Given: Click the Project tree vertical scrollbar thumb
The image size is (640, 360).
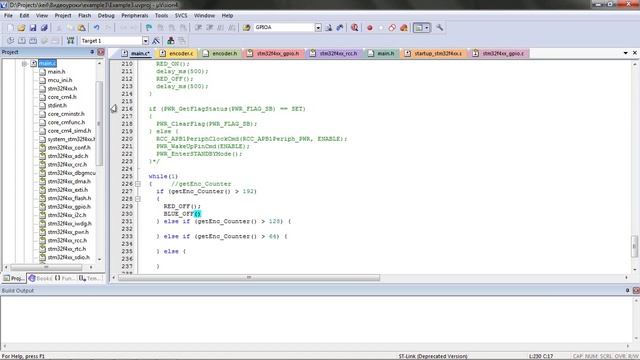Looking at the screenshot, I should coord(99,123).
